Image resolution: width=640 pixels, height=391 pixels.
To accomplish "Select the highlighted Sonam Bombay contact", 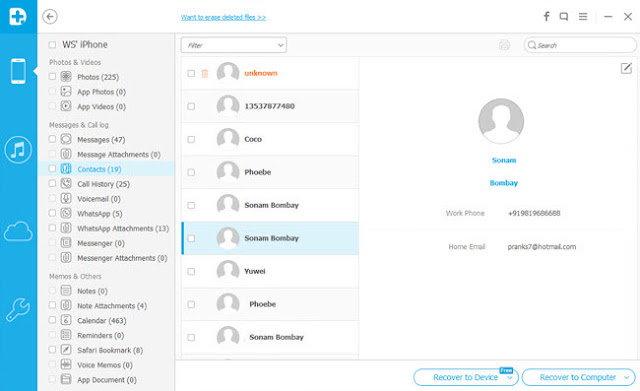I will (x=270, y=238).
